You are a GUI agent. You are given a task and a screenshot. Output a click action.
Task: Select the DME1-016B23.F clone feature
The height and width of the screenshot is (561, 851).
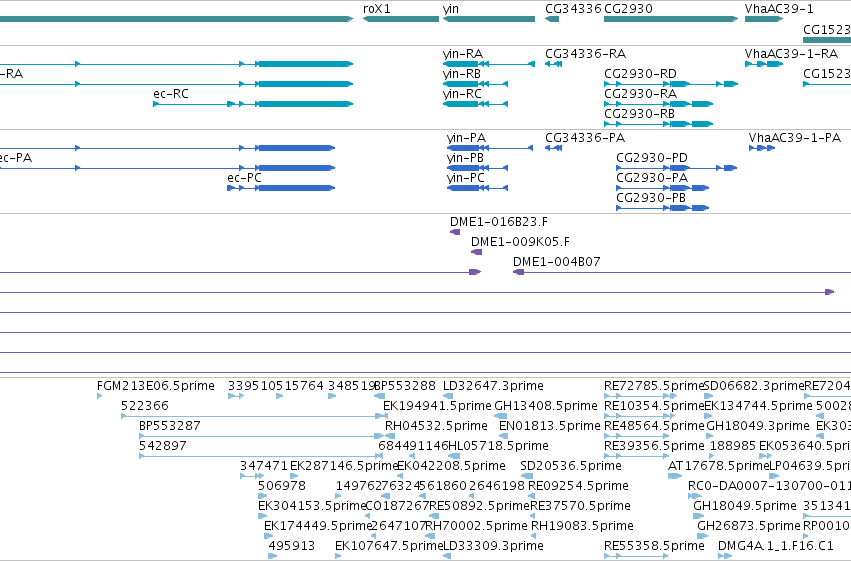coord(455,232)
